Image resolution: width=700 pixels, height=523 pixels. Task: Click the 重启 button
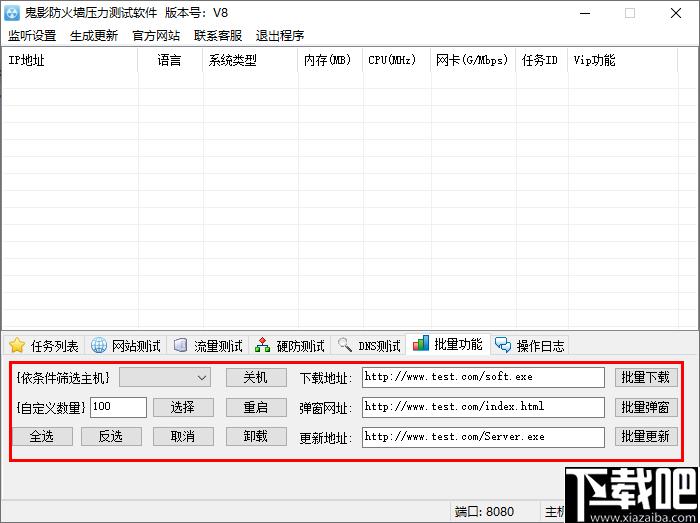pos(256,407)
